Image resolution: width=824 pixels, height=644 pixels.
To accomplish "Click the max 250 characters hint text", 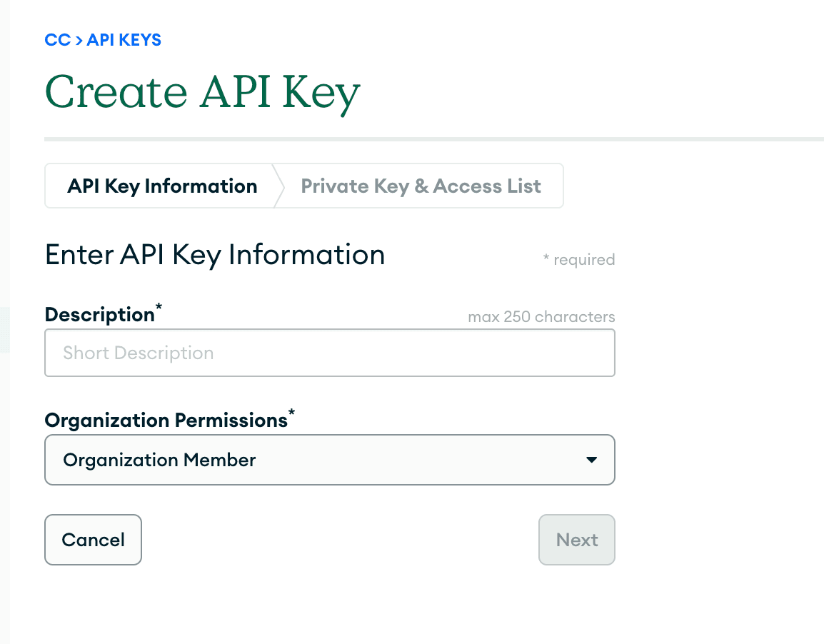I will pyautogui.click(x=541, y=316).
